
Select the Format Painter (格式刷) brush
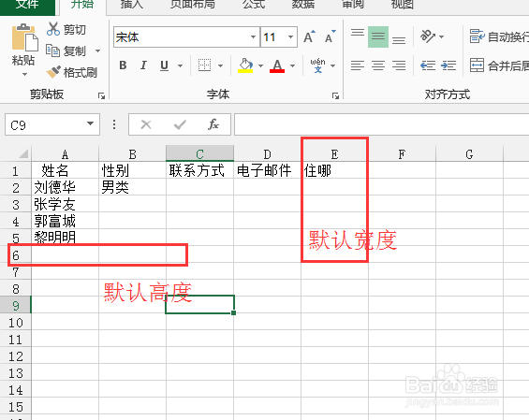click(53, 72)
